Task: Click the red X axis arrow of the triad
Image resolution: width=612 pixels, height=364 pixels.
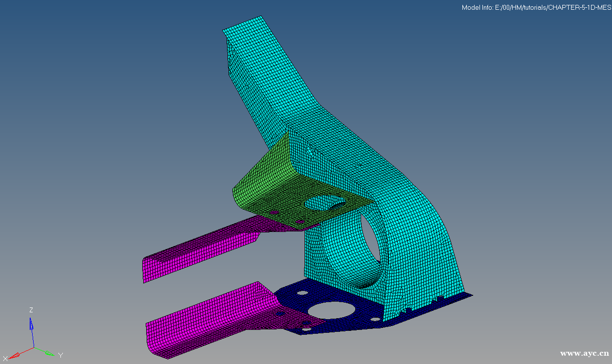Action: coord(16,355)
